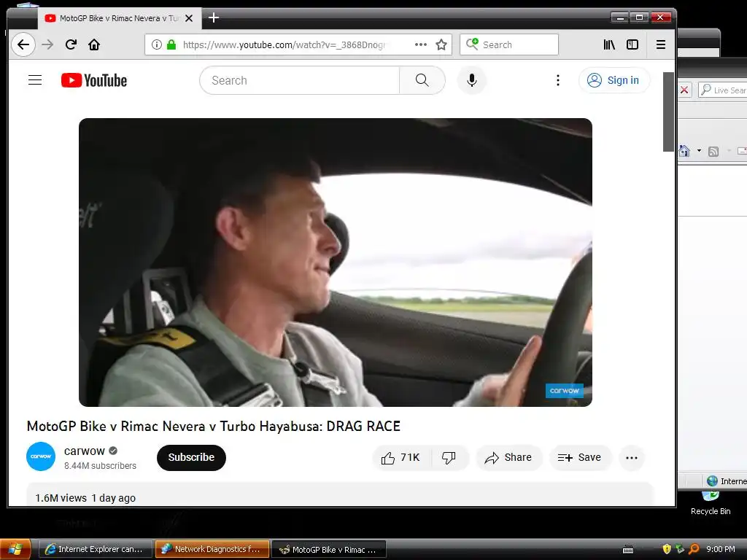Save the video to a playlist
747x560 pixels.
580,458
